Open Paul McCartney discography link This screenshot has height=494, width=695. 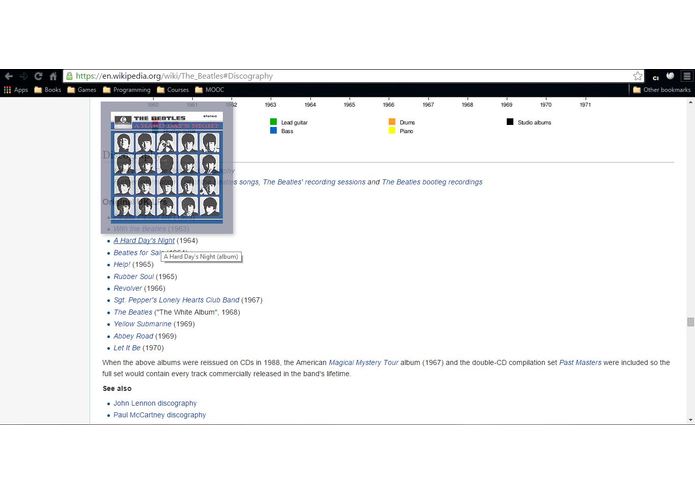point(160,415)
